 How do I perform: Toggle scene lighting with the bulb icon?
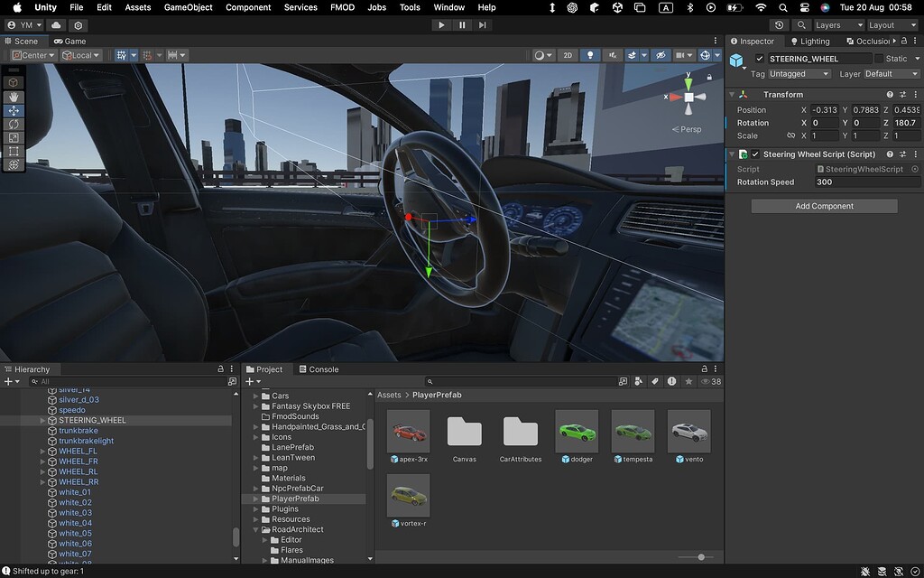click(589, 55)
